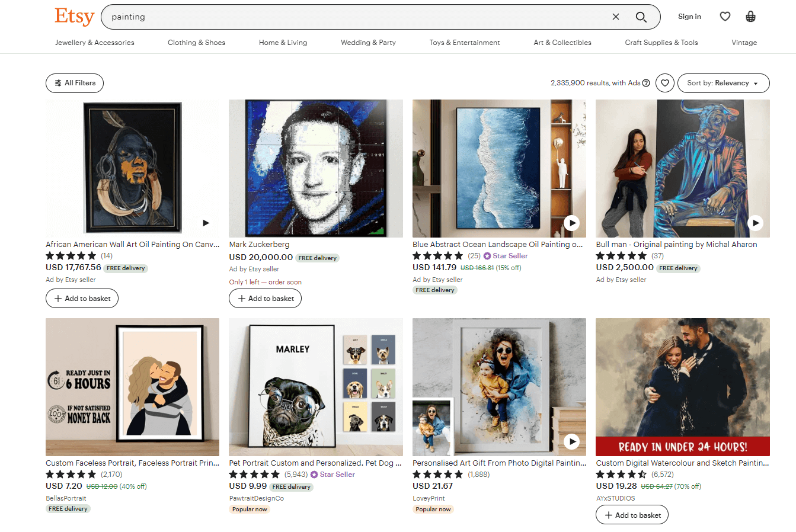Play video on African American Wall Art listing
The width and height of the screenshot is (796, 532).
coord(206,223)
